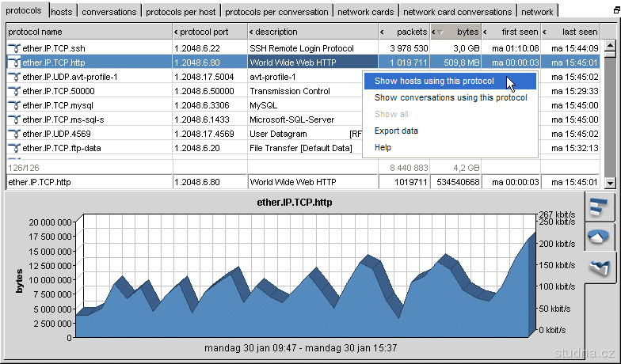Click Export data in context menu

[396, 131]
